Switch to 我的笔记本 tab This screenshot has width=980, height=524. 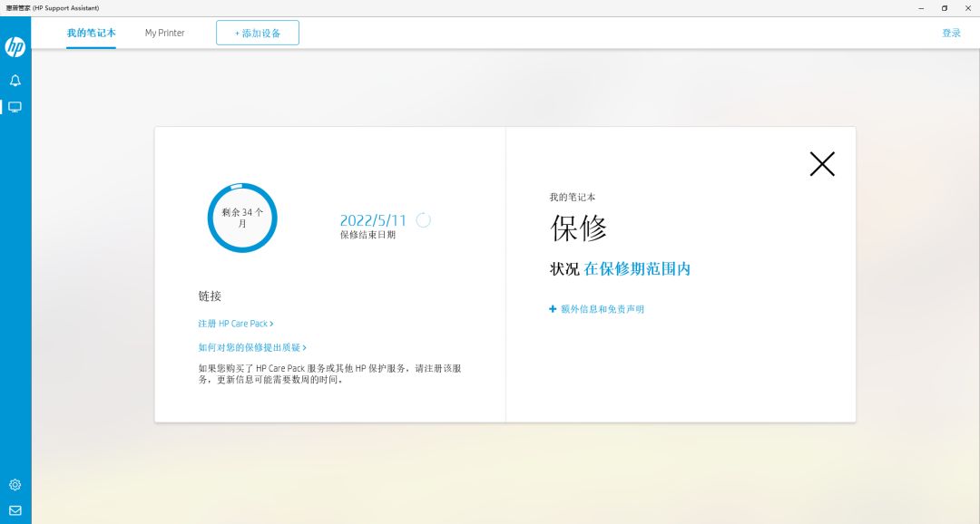pyautogui.click(x=92, y=34)
